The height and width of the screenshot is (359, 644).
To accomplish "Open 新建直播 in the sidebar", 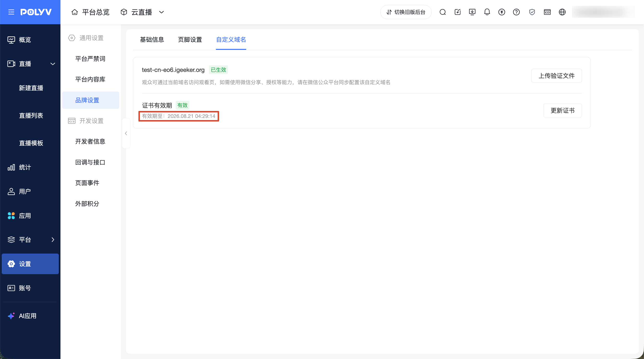I will click(x=31, y=88).
